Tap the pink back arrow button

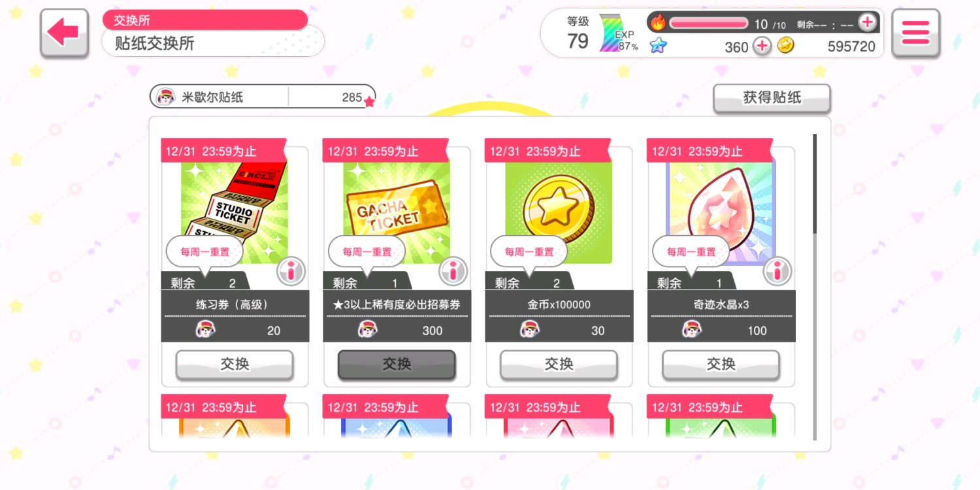(64, 33)
